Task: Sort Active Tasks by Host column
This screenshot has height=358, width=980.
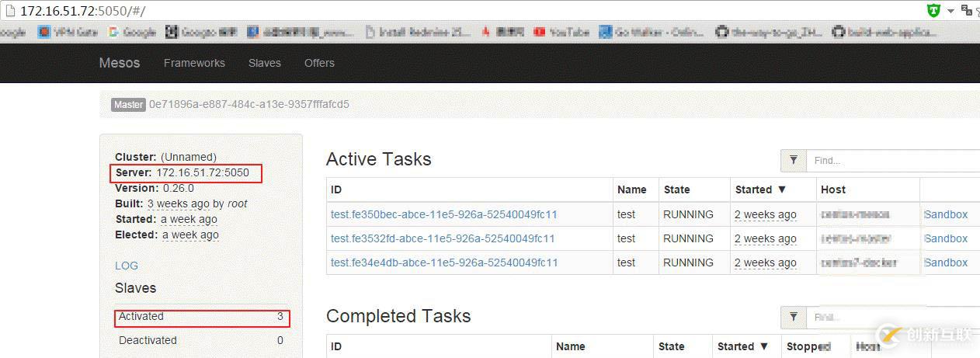Action: [x=832, y=189]
